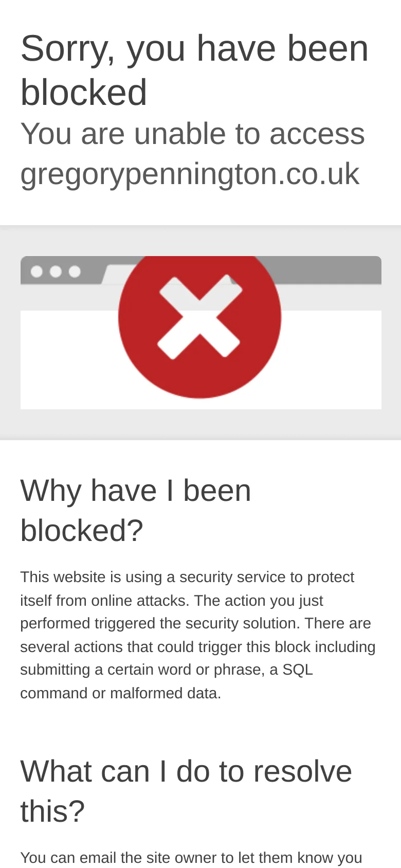Select the gregorypennington.co.uk domain text
401x868 pixels.
(190, 174)
